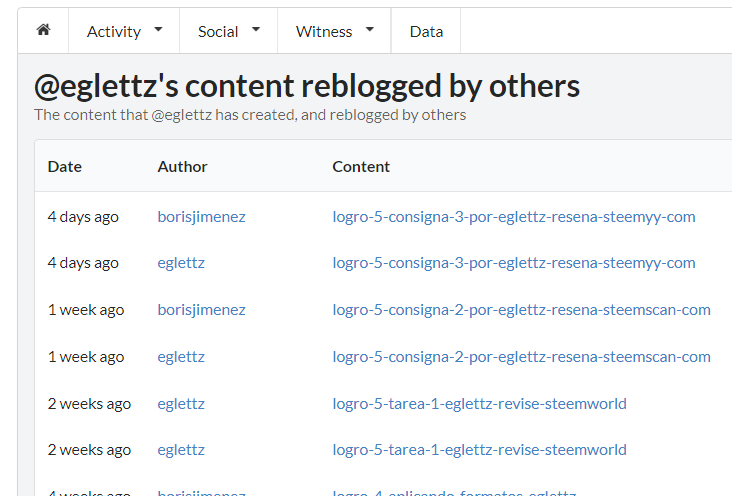Open the first eglettz link from 2 weeks ago
Image resolution: width=732 pixels, height=496 pixels.
[x=181, y=404]
